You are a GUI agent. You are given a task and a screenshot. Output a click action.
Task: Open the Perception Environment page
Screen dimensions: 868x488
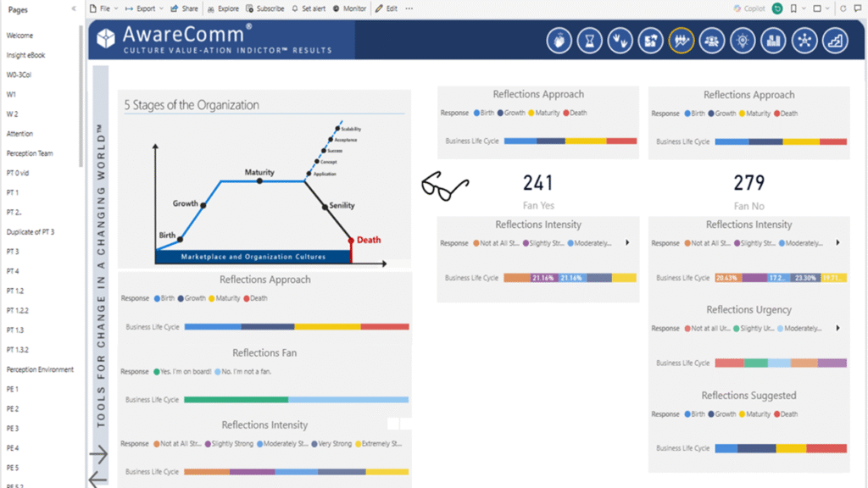(x=40, y=369)
